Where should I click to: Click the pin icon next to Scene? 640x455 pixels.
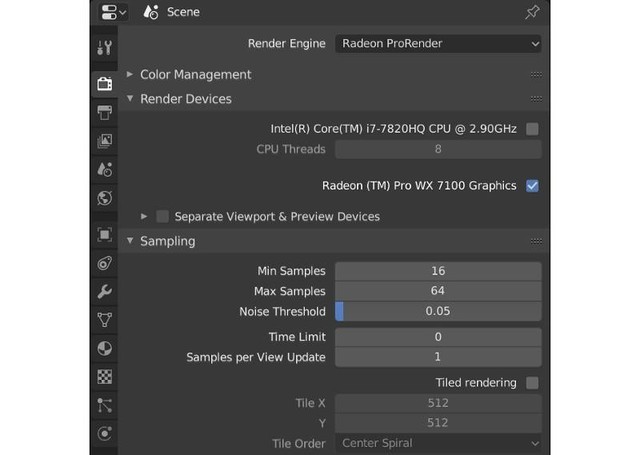click(530, 13)
